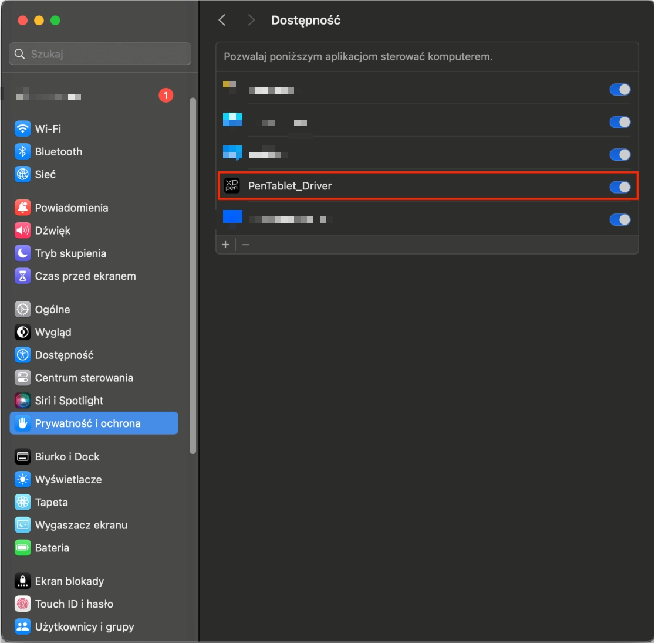Open Tryb skupienia moon icon
Image resolution: width=655 pixels, height=644 pixels.
pyautogui.click(x=22, y=253)
